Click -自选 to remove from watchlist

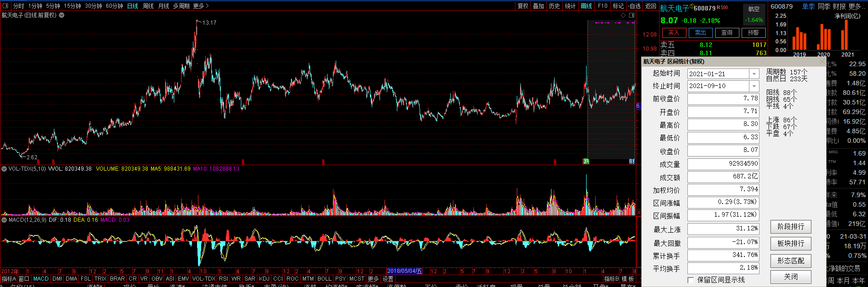pyautogui.click(x=634, y=6)
